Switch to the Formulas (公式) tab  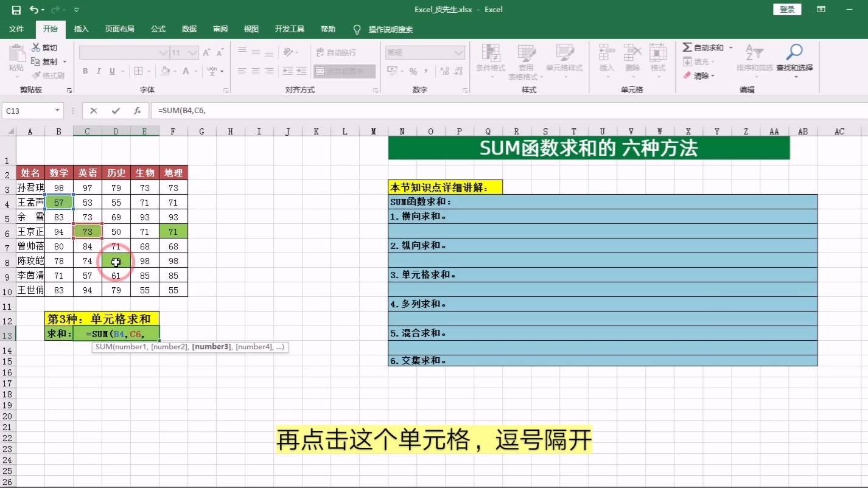click(x=158, y=29)
